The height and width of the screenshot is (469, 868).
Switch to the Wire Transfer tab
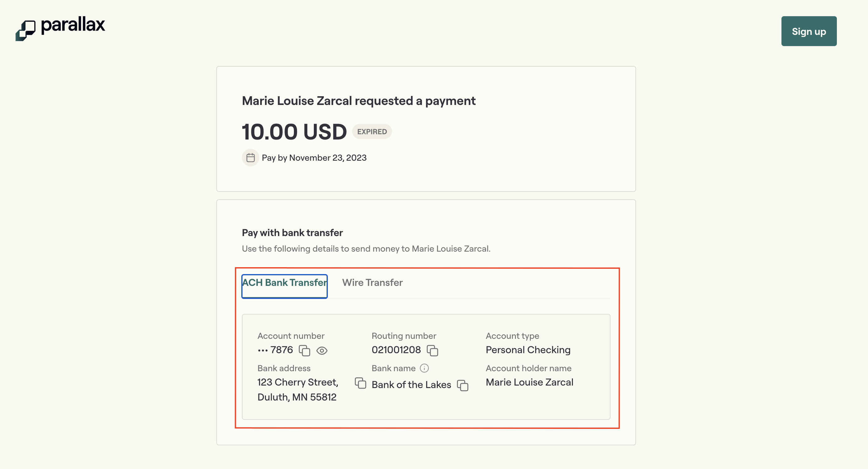[x=372, y=283]
